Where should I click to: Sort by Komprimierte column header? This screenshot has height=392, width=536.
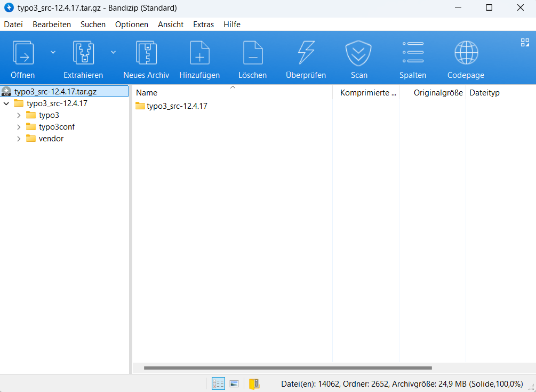[366, 93]
